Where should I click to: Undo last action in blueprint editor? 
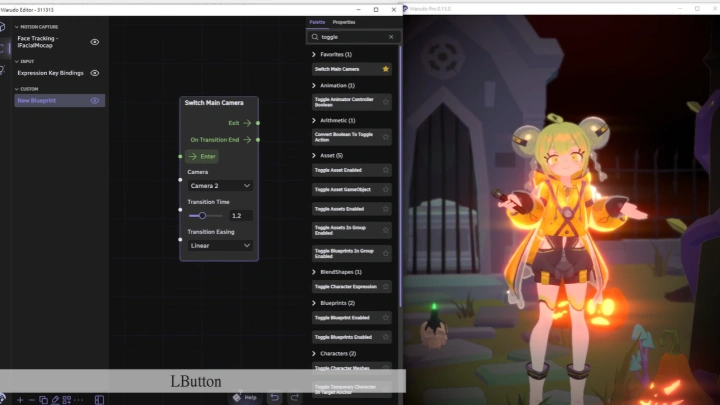coord(275,397)
